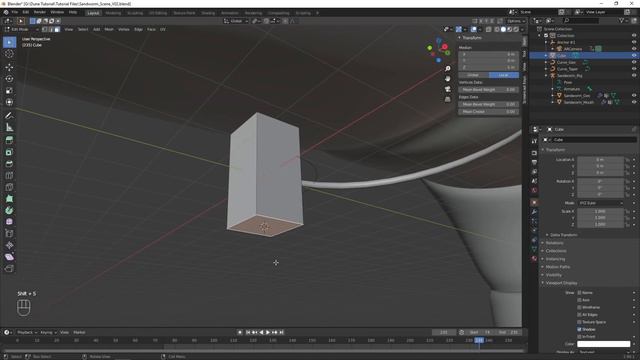640x360 pixels.
Task: Select the Bevel tool
Action: coord(9,164)
